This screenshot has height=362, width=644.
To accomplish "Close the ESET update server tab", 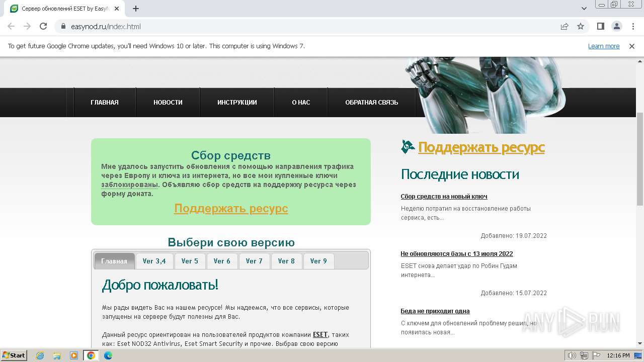I will pyautogui.click(x=117, y=9).
